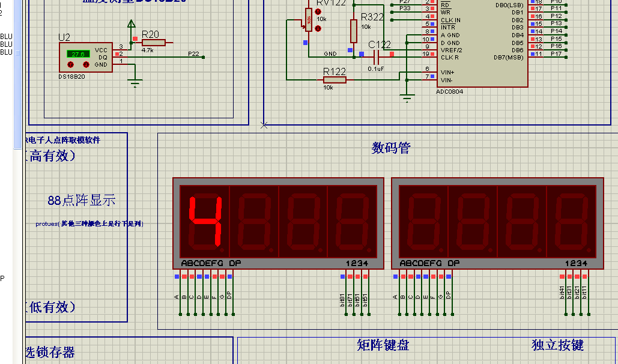Click the ADC0804 part name label
This screenshot has width=618, height=364.
click(450, 91)
